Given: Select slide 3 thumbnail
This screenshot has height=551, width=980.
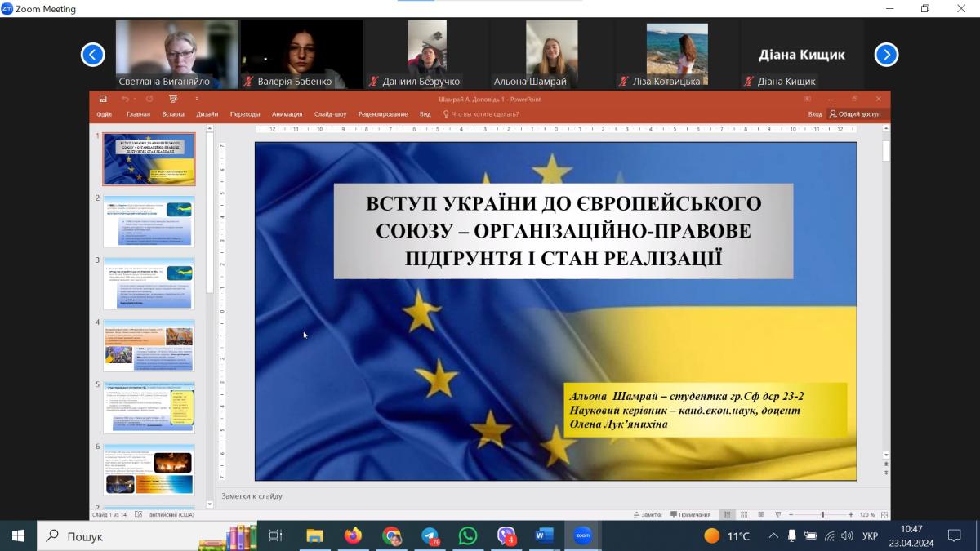Looking at the screenshot, I should point(149,283).
